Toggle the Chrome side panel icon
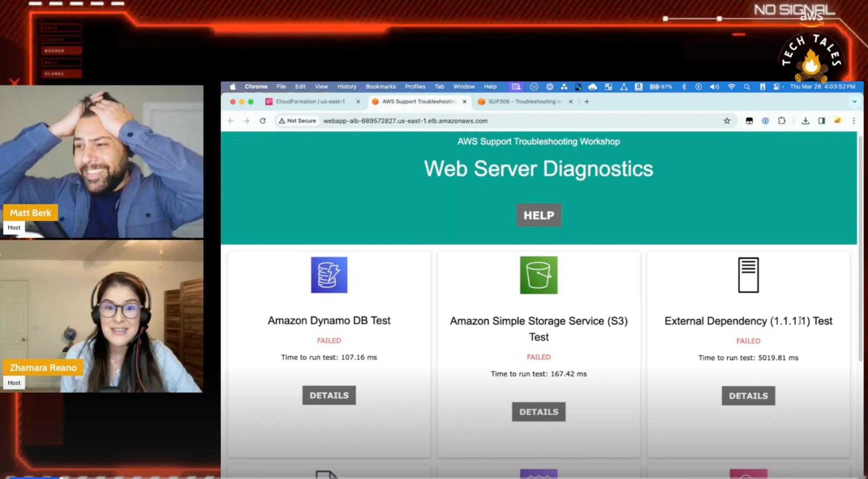868x479 pixels. coord(821,121)
